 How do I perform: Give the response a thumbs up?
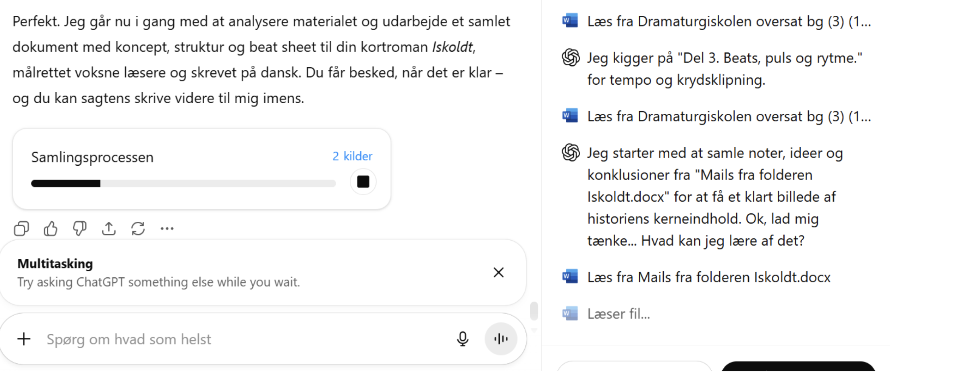(x=50, y=228)
